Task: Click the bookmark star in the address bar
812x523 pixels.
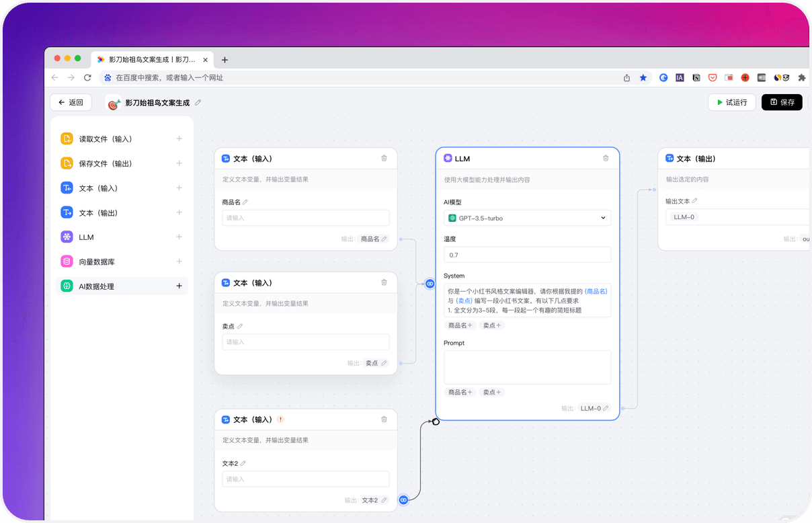Action: coord(643,78)
